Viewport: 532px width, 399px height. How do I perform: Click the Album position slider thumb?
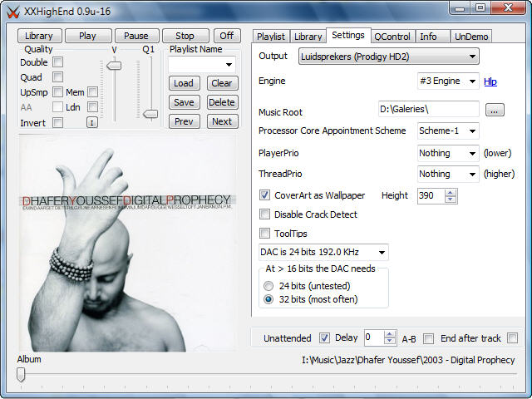(x=21, y=375)
